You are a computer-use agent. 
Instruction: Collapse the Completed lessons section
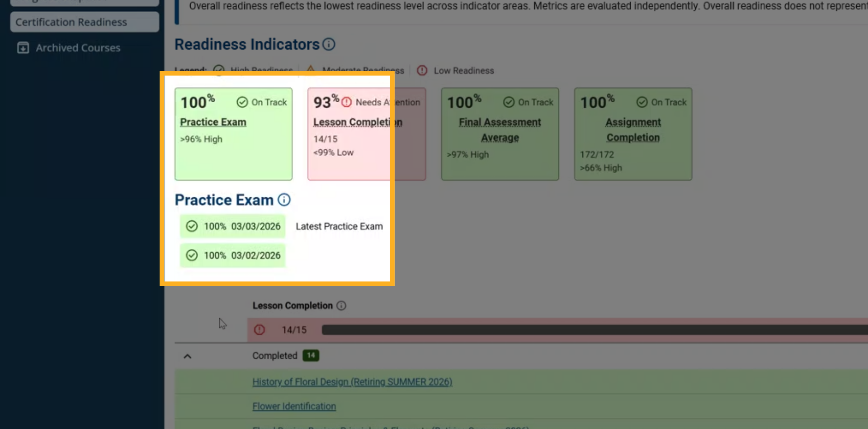coord(188,356)
